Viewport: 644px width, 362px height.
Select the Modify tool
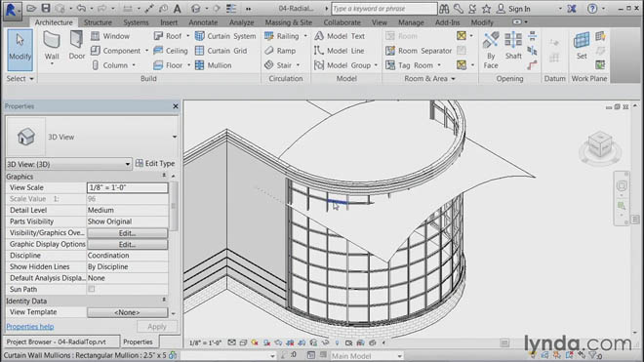pos(20,50)
